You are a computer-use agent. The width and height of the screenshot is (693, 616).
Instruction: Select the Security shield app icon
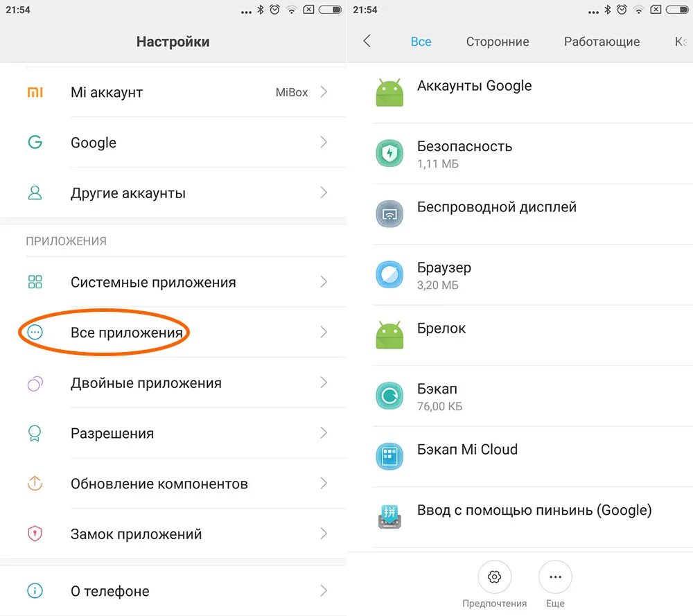pyautogui.click(x=389, y=153)
